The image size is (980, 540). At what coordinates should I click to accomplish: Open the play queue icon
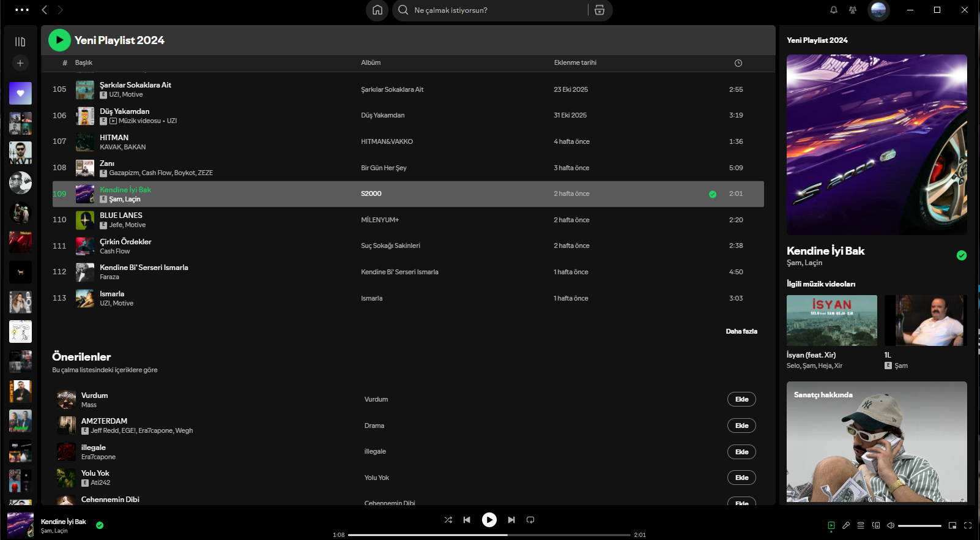861,525
